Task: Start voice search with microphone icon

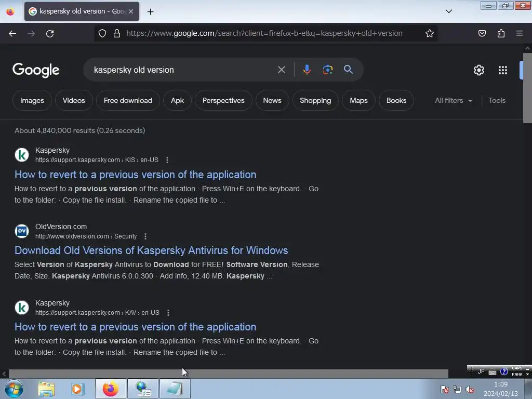Action: [x=307, y=70]
